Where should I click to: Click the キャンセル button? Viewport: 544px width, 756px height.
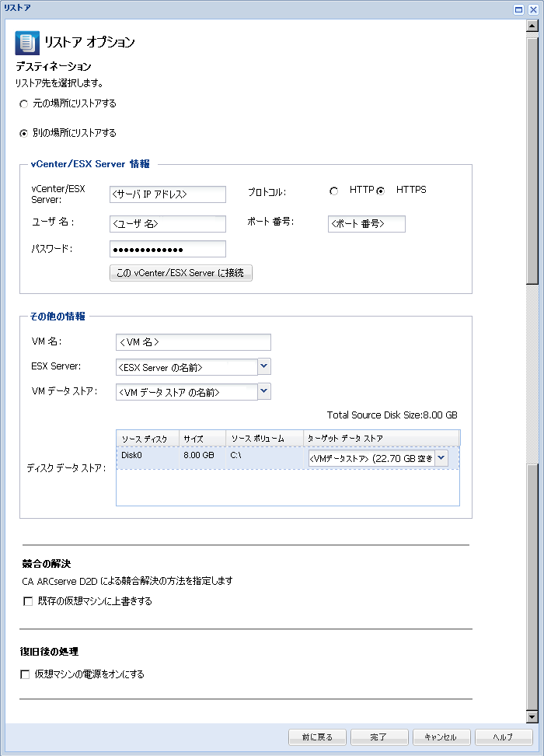pyautogui.click(x=441, y=737)
